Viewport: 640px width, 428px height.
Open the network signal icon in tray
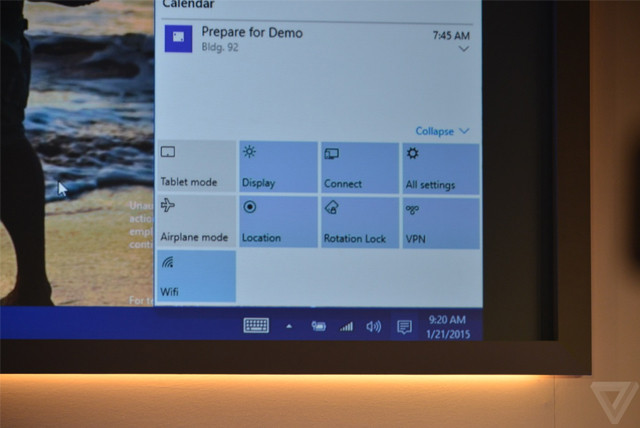point(347,326)
